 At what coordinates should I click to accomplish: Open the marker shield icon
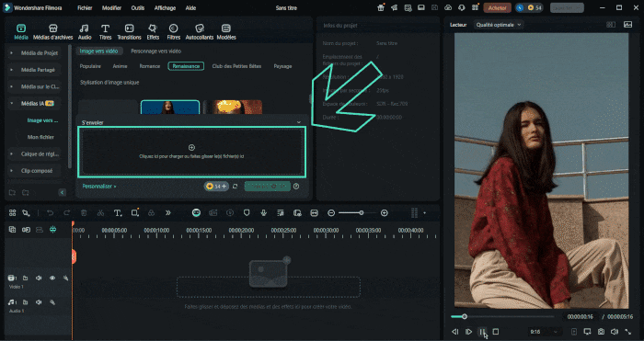pyautogui.click(x=247, y=213)
